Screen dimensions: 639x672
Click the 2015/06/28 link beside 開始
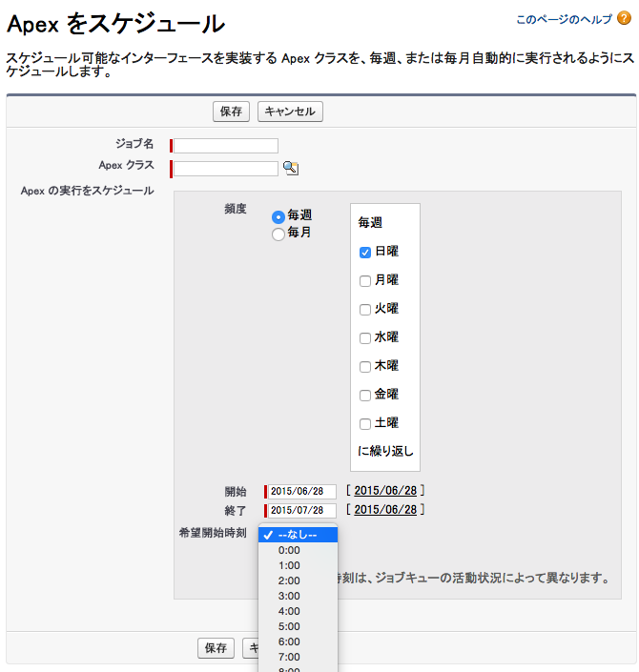pyautogui.click(x=385, y=491)
